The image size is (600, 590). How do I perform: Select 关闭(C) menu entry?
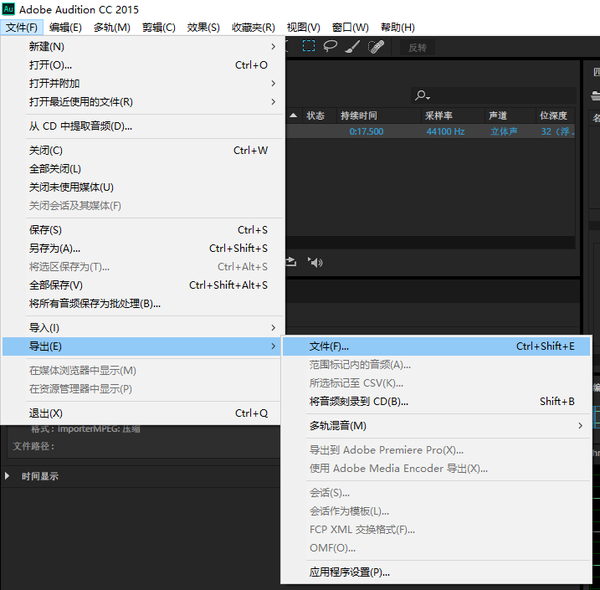coord(142,150)
